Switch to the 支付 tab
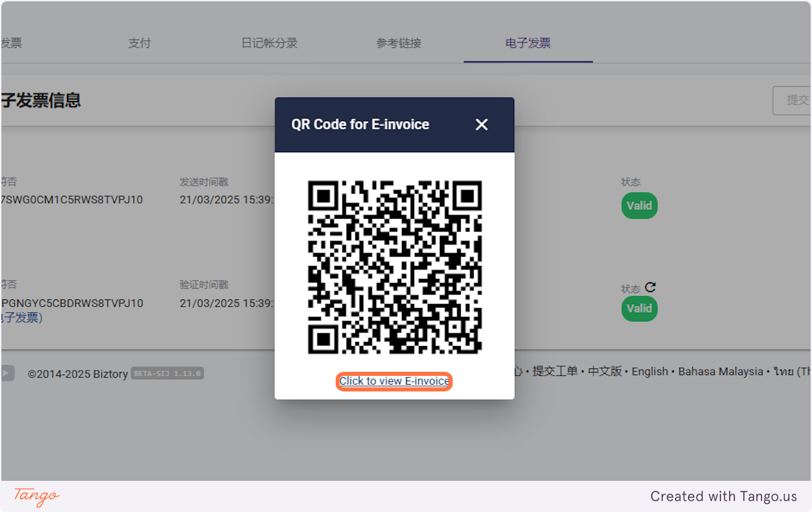Image resolution: width=812 pixels, height=512 pixels. 139,43
